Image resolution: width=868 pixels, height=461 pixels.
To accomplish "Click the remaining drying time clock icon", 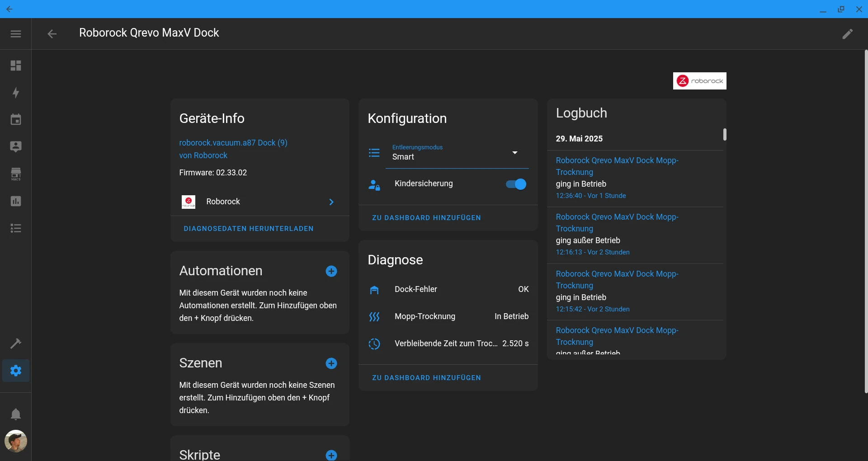I will click(x=374, y=344).
